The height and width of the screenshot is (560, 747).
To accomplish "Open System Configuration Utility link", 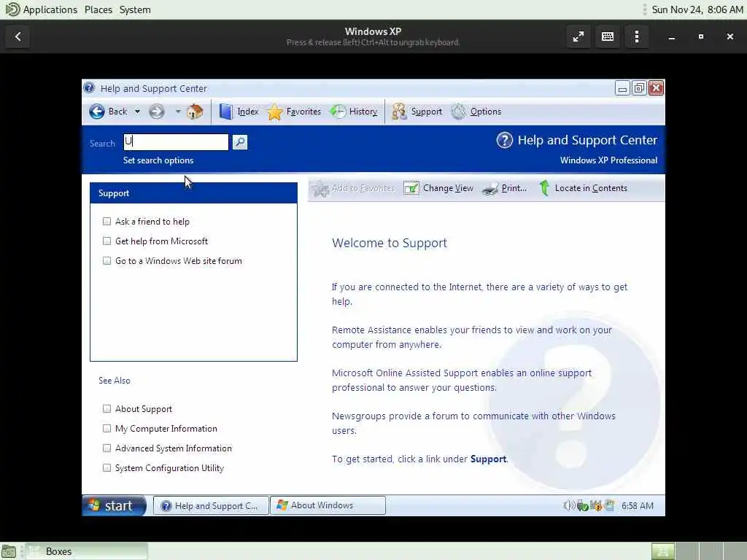I will click(x=169, y=468).
